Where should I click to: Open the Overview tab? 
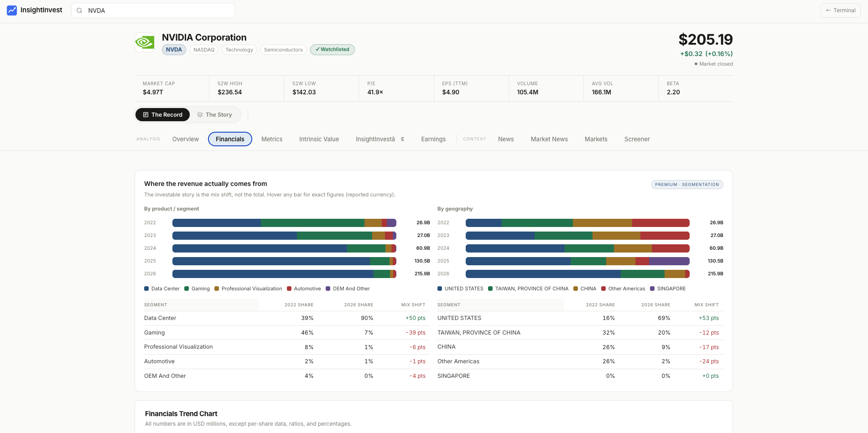click(186, 139)
